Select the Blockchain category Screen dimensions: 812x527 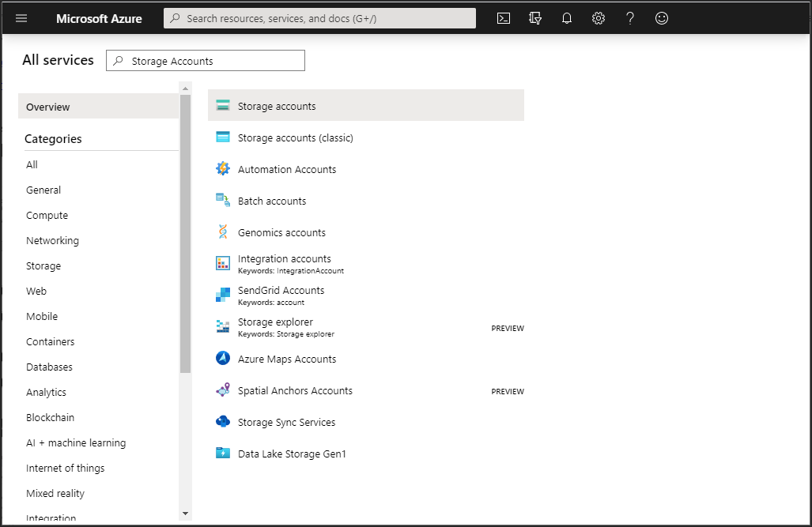(51, 417)
